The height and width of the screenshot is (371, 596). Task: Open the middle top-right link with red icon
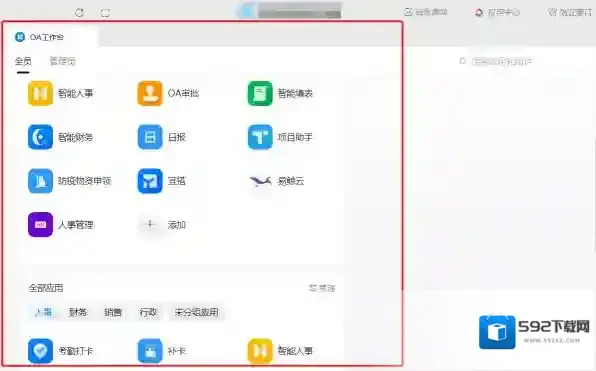tap(497, 12)
